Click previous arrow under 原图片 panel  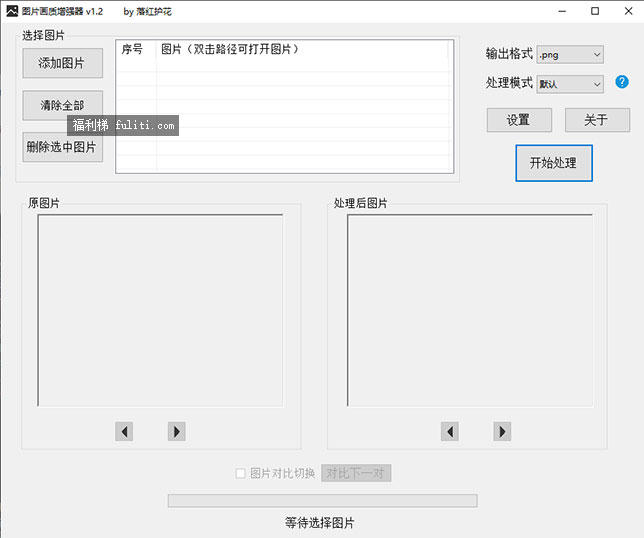click(124, 431)
